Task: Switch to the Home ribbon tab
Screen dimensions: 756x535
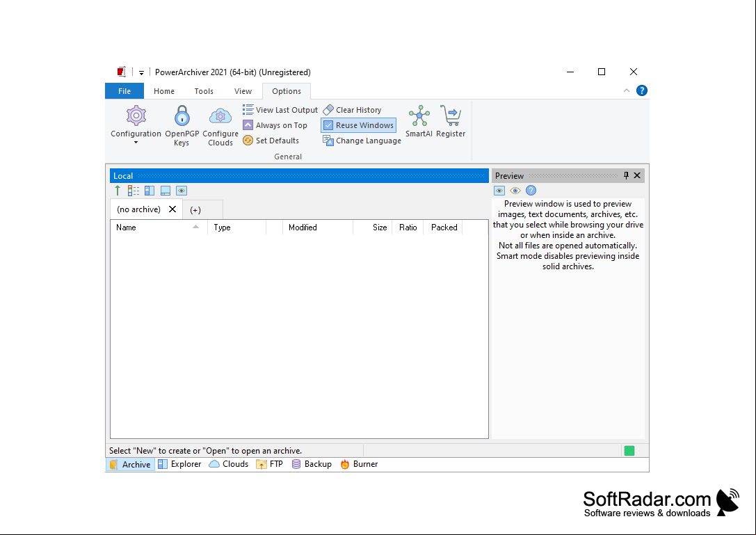Action: click(x=164, y=91)
